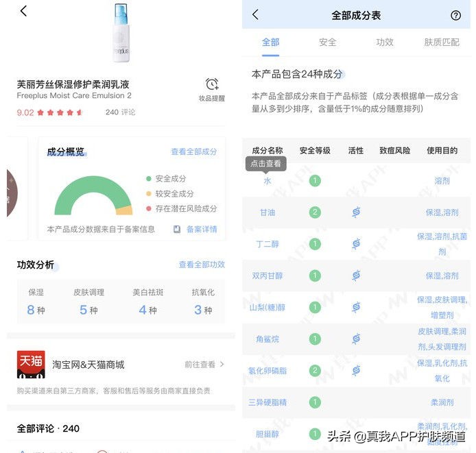
Task: Tap safety level badge for 山梨(糖)醇
Action: 315,307
